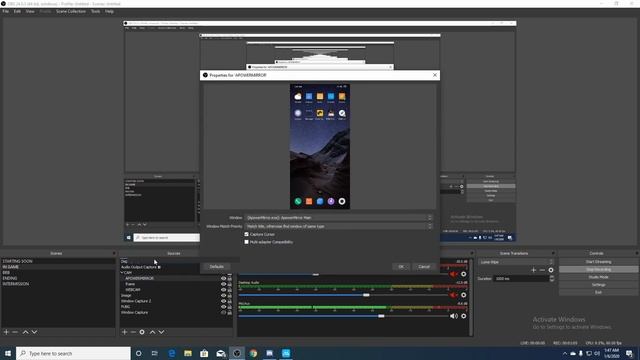Move selected scene up
The width and height of the screenshot is (640, 360).
(x=25, y=332)
